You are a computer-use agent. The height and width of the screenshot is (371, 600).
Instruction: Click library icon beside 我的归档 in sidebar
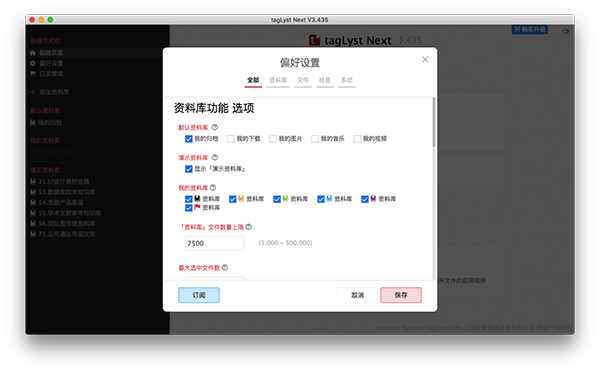tap(33, 122)
